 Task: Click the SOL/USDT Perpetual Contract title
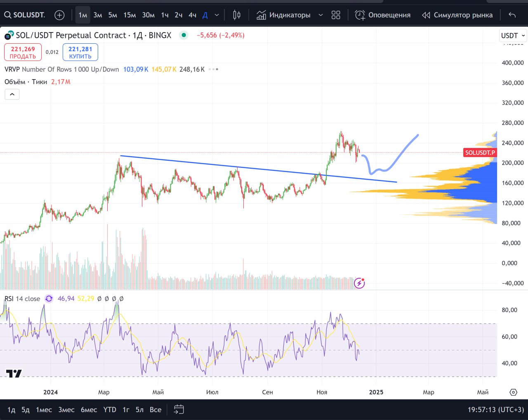pyautogui.click(x=94, y=35)
